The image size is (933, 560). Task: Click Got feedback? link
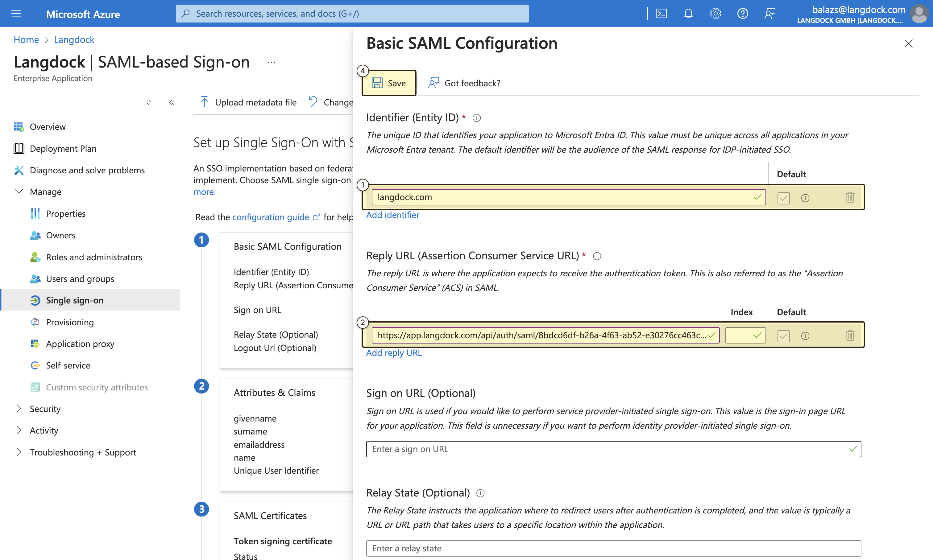tap(464, 83)
